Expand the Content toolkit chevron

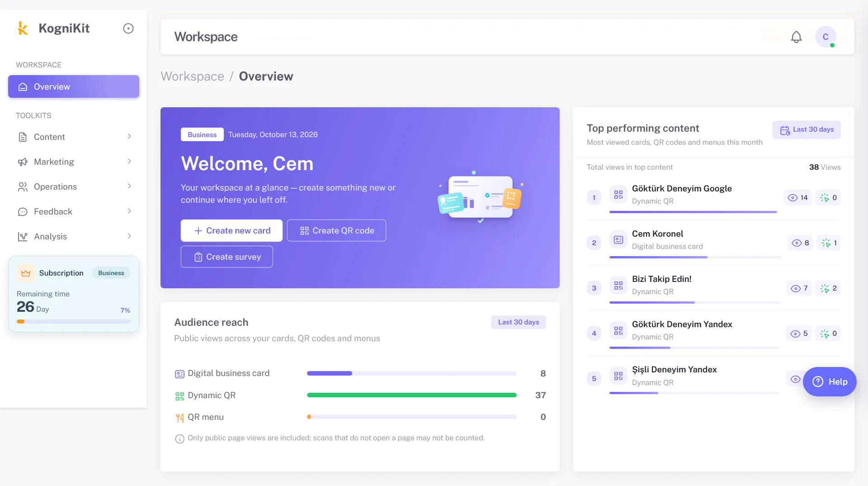pos(129,137)
